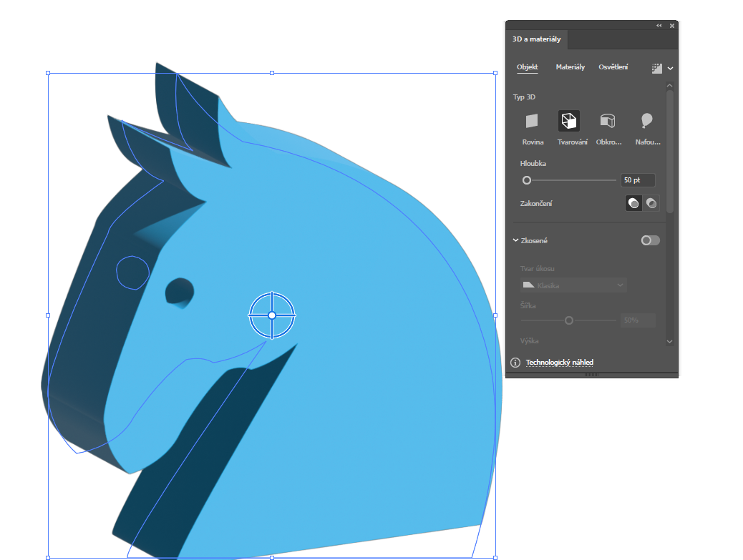
Task: Switch to the Osvětlení tab
Action: [x=613, y=67]
